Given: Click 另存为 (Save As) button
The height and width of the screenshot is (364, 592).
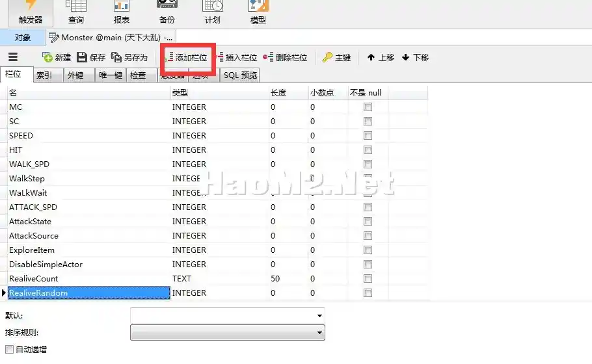Looking at the screenshot, I should 129,57.
